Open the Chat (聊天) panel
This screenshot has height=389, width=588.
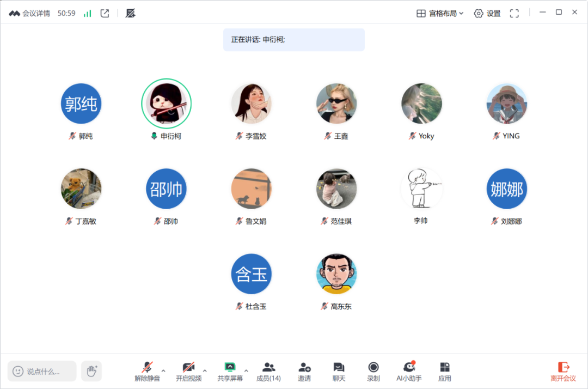click(339, 371)
